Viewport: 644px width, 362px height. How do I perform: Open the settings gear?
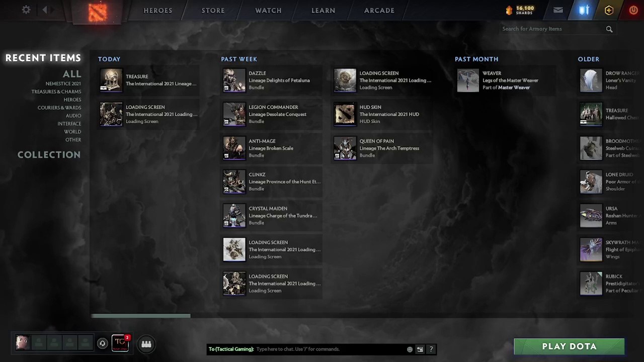(26, 10)
